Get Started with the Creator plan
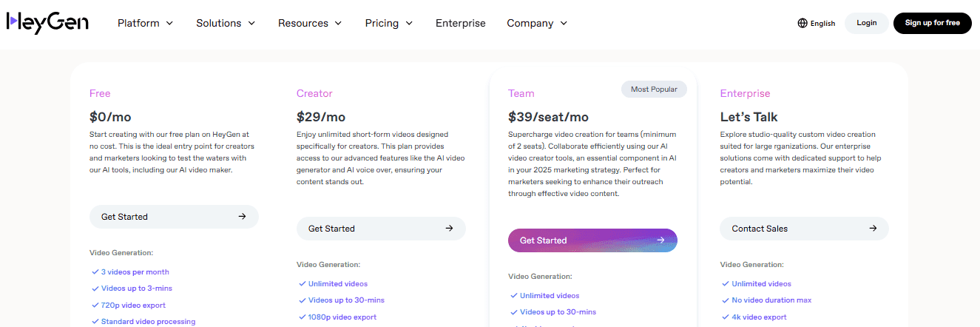This screenshot has height=327, width=980. pyautogui.click(x=381, y=229)
